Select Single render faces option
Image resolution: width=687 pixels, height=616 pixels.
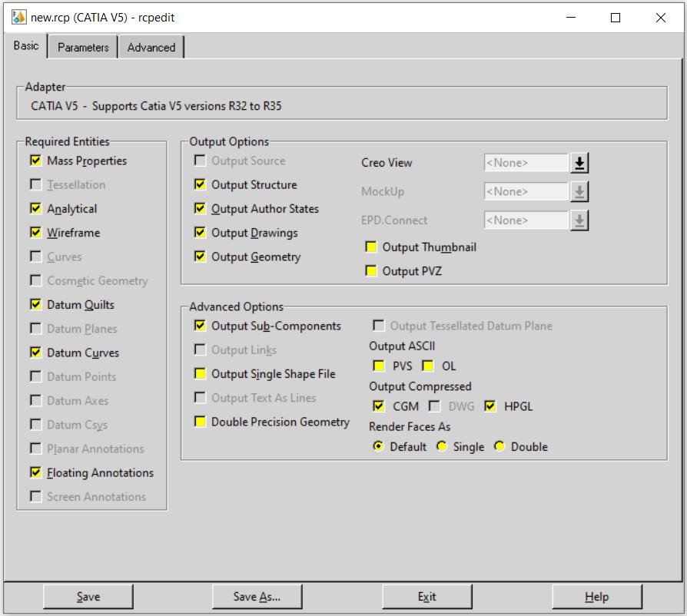[441, 446]
